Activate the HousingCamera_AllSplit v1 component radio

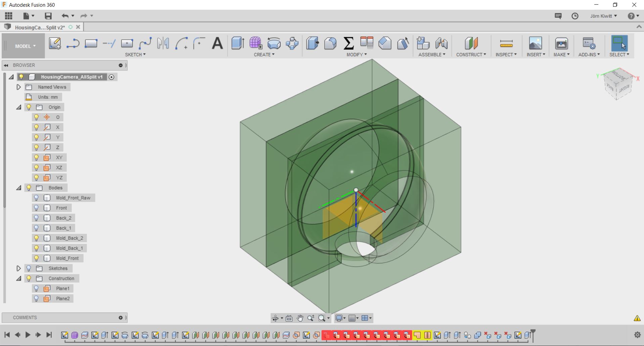[112, 77]
